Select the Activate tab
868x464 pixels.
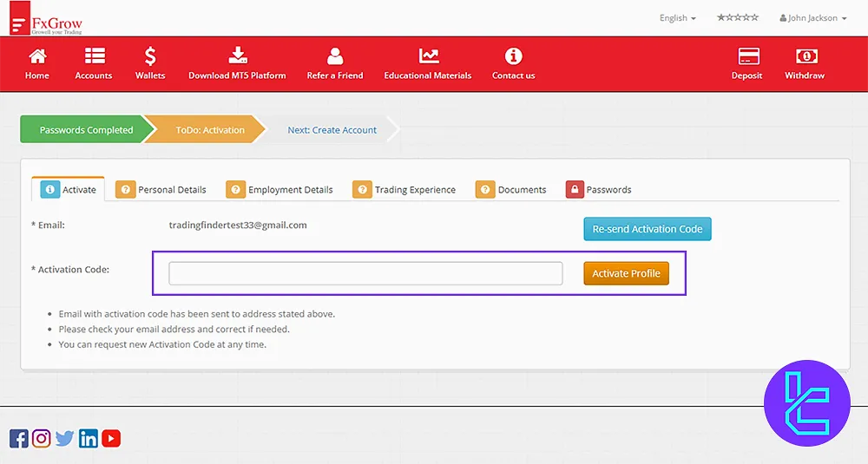[69, 190]
